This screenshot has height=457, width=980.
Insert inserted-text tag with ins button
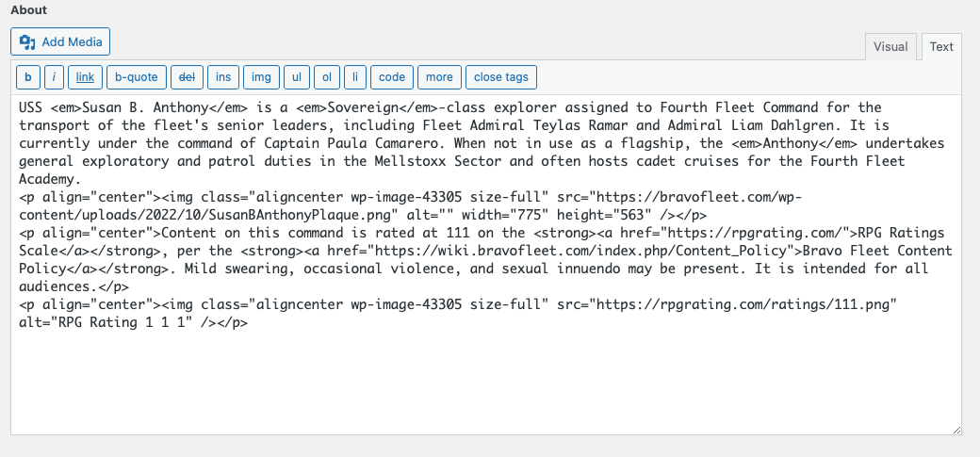tap(222, 77)
